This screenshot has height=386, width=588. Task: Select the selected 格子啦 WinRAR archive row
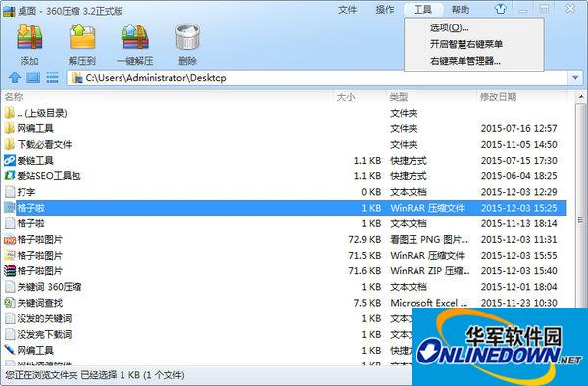[x=285, y=208]
